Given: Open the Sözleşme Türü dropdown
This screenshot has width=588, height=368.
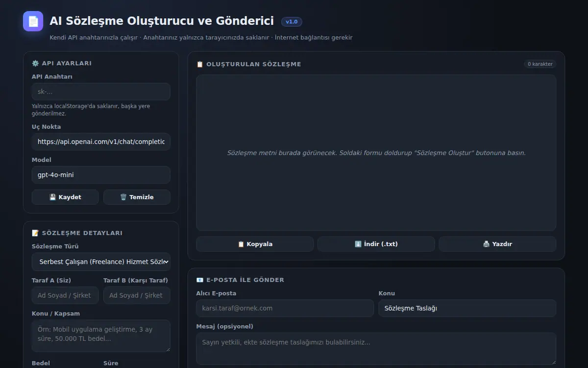Looking at the screenshot, I should (101, 262).
